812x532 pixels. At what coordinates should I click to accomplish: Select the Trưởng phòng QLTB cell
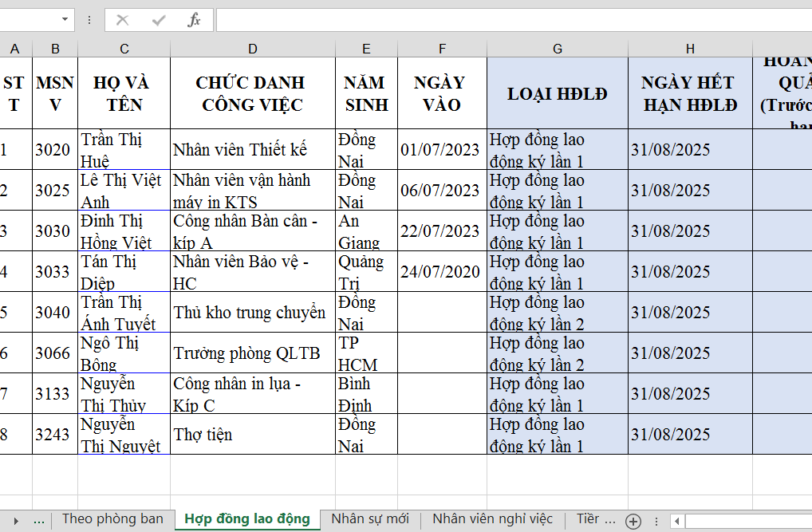coord(253,353)
